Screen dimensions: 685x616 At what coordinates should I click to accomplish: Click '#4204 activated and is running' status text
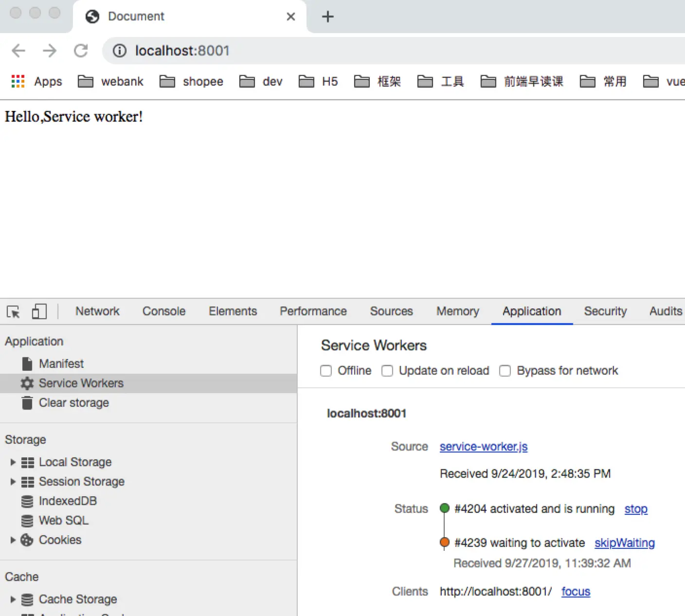pos(534,509)
